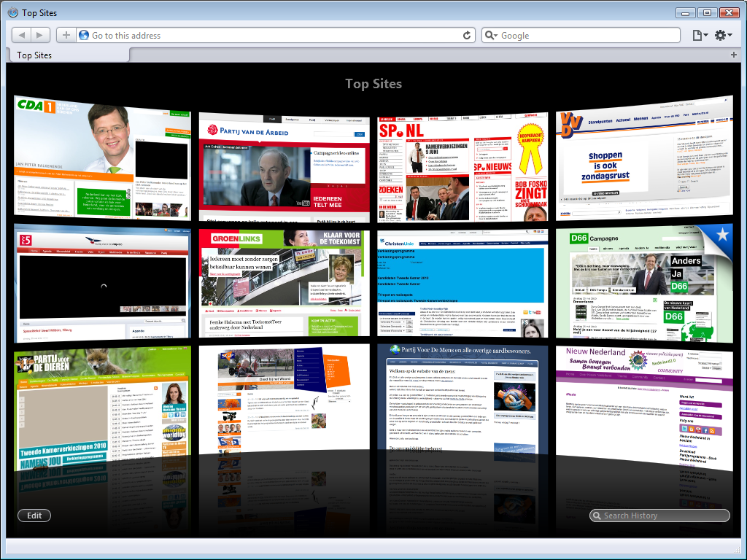
Task: Reload the page with the refresh icon
Action: point(467,35)
